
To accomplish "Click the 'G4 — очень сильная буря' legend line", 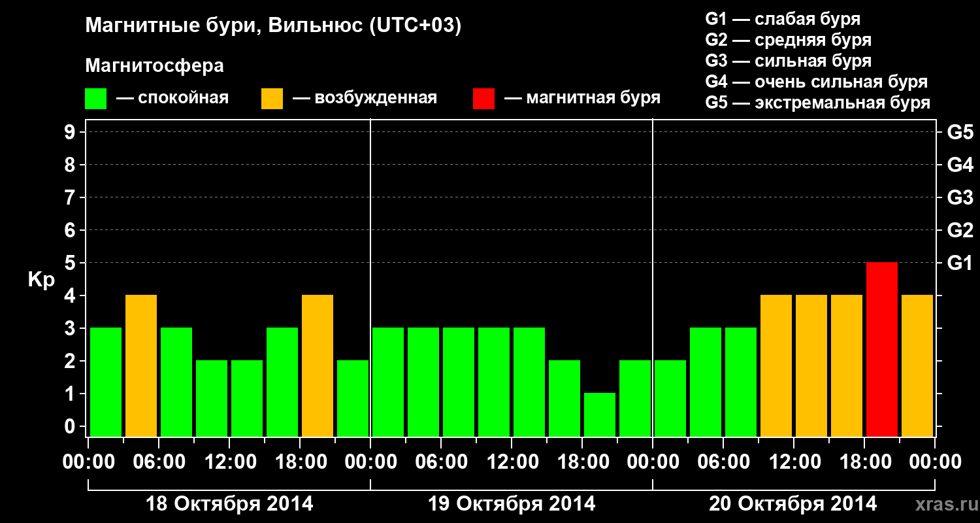I will (816, 82).
